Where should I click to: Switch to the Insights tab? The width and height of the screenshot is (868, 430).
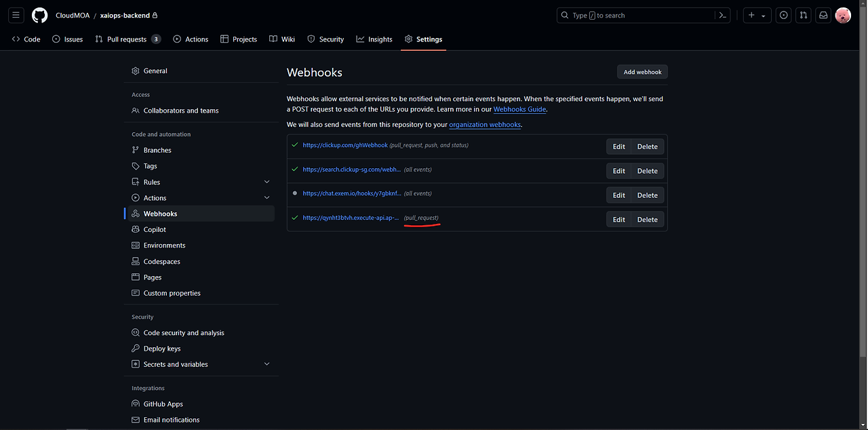374,39
